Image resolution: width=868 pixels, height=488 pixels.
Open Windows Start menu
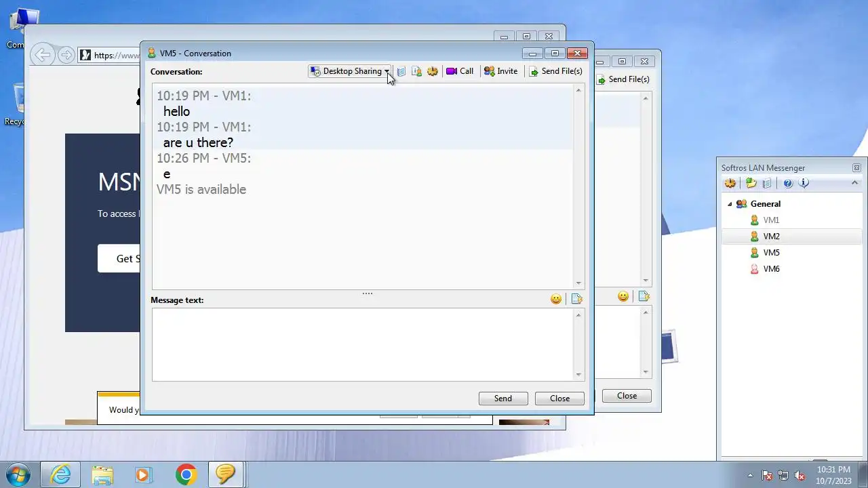click(18, 474)
